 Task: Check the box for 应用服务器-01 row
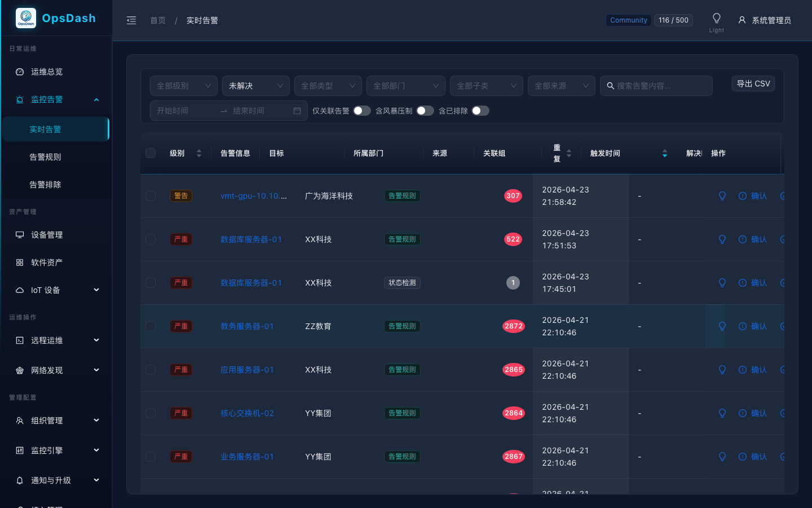tap(151, 370)
